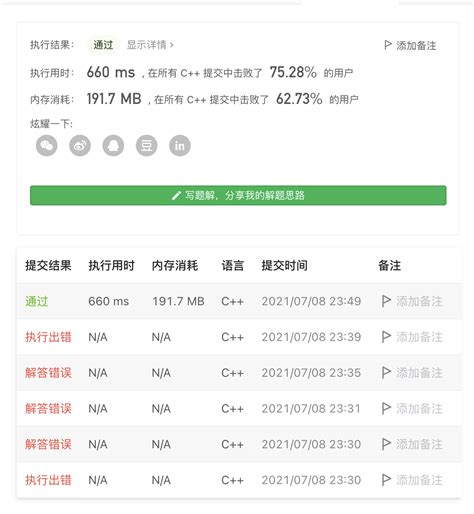The height and width of the screenshot is (514, 474).
Task: Open 执行出错 submission at 23:39
Action: 48,337
